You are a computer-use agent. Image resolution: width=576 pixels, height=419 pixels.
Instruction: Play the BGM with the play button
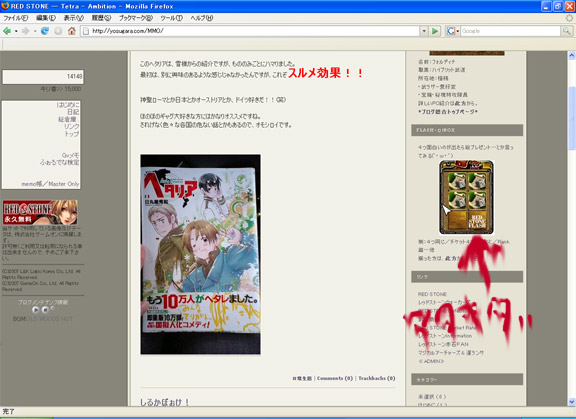[36, 310]
